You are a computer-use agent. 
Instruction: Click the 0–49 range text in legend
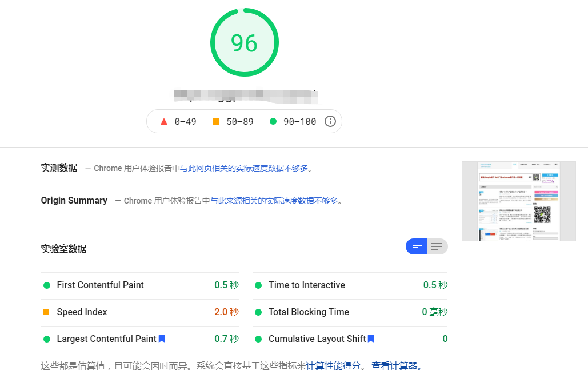pyautogui.click(x=186, y=122)
